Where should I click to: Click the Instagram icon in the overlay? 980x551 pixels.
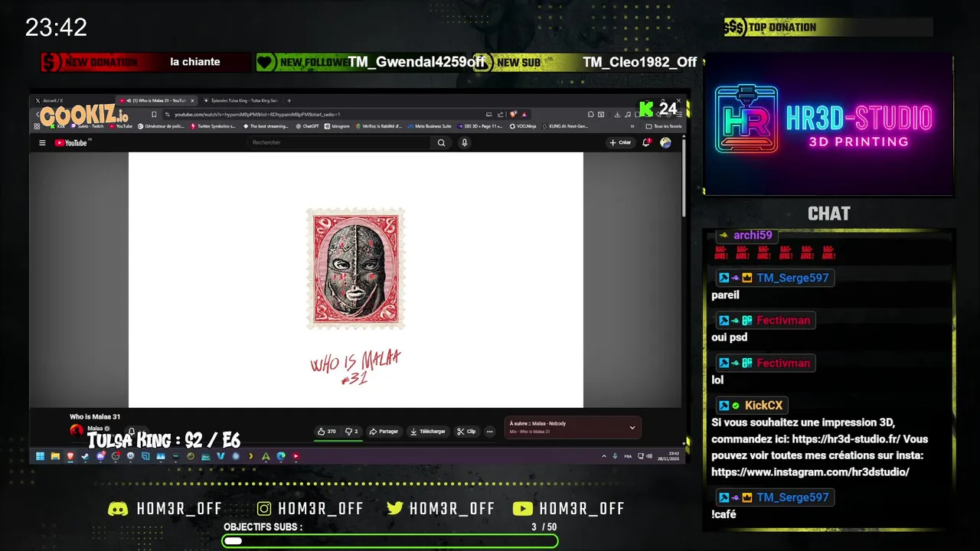point(264,509)
